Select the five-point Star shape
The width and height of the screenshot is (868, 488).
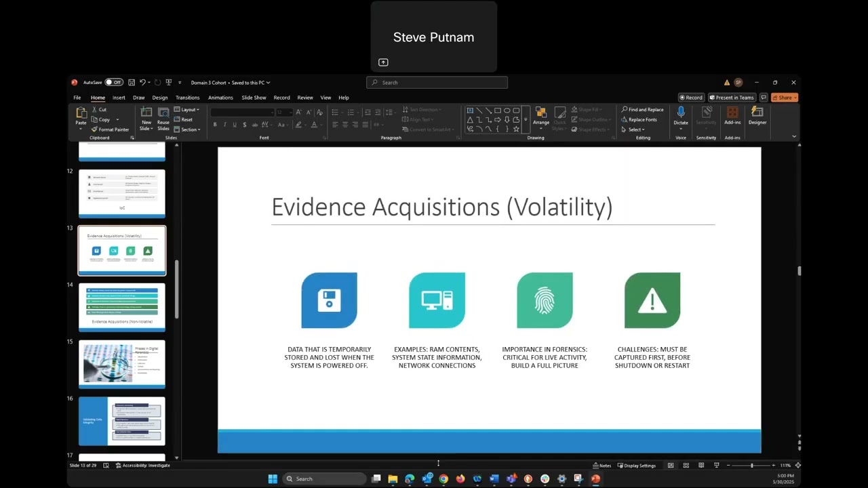point(516,129)
